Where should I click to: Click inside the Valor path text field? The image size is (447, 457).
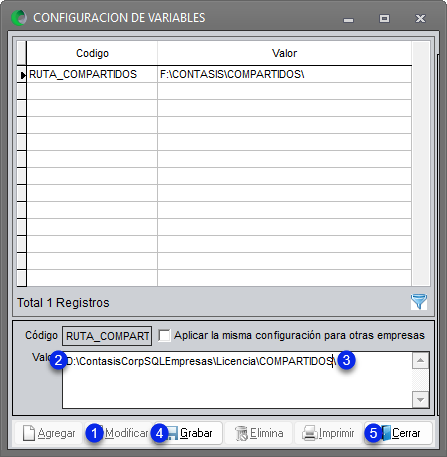pos(237,380)
